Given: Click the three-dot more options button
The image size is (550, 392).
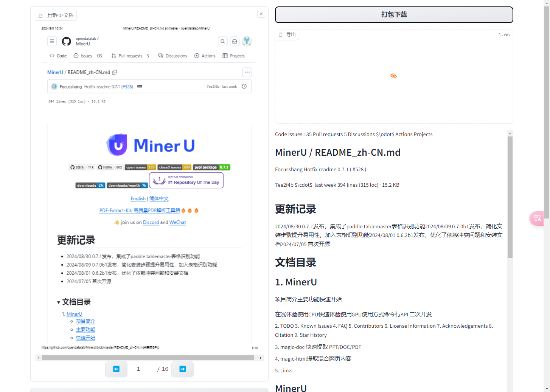Looking at the screenshot, I should 247,72.
